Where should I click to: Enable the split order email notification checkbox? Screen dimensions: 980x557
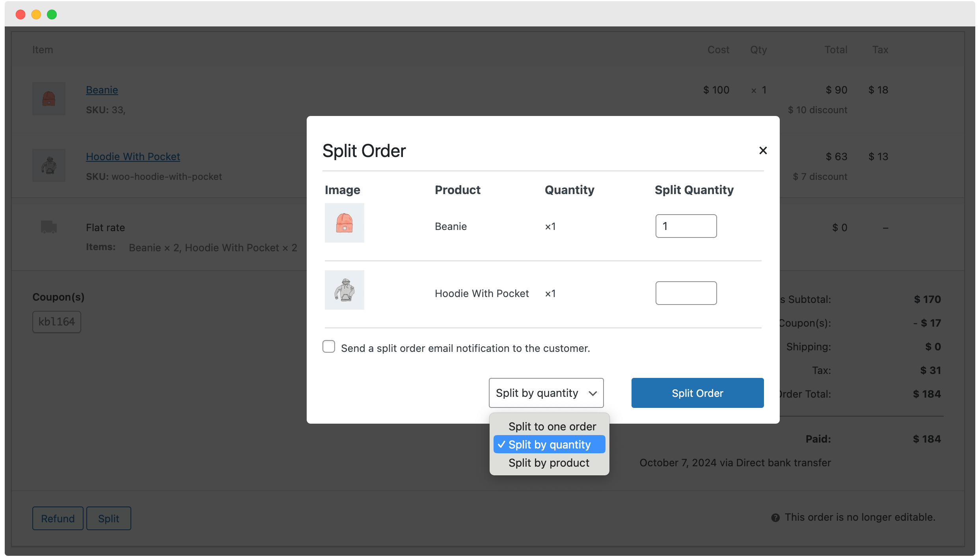[328, 346]
